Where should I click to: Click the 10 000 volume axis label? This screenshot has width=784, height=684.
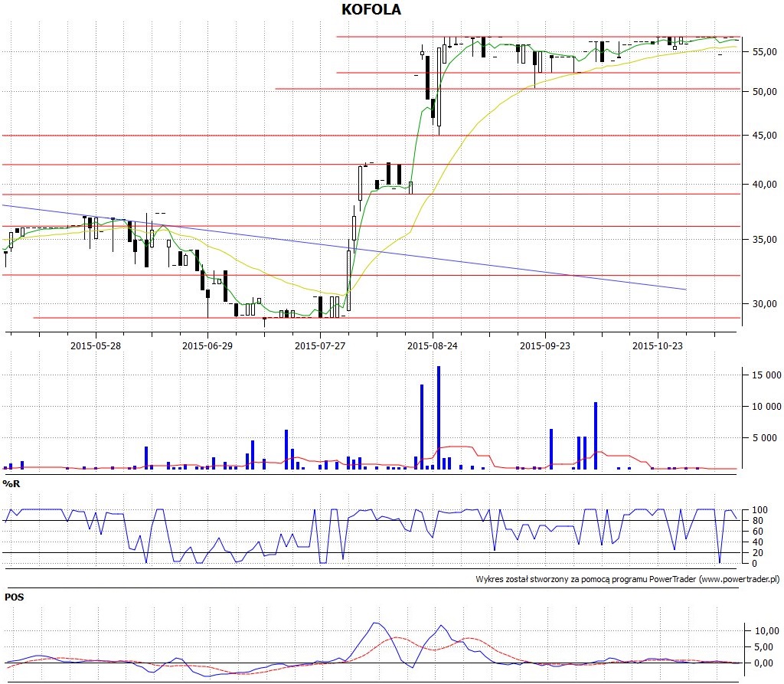tap(766, 406)
